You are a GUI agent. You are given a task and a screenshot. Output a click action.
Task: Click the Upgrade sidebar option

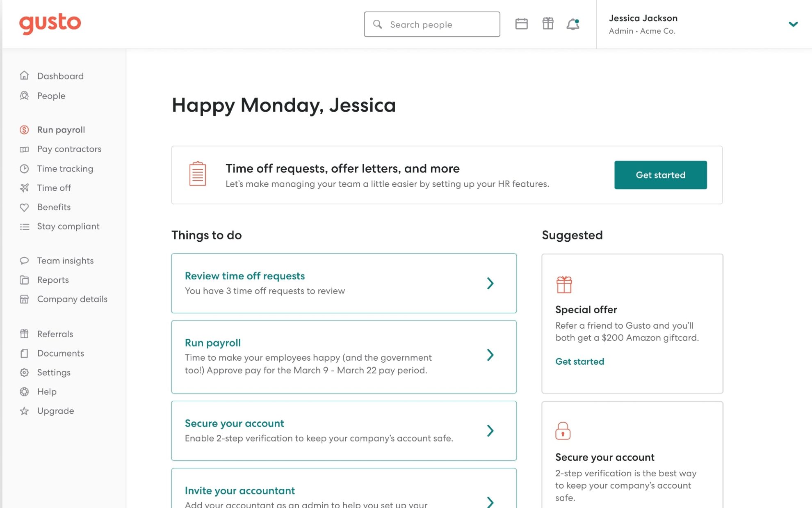(55, 410)
